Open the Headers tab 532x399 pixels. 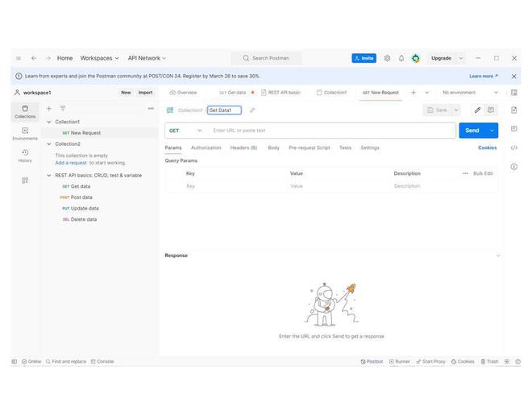click(x=243, y=148)
